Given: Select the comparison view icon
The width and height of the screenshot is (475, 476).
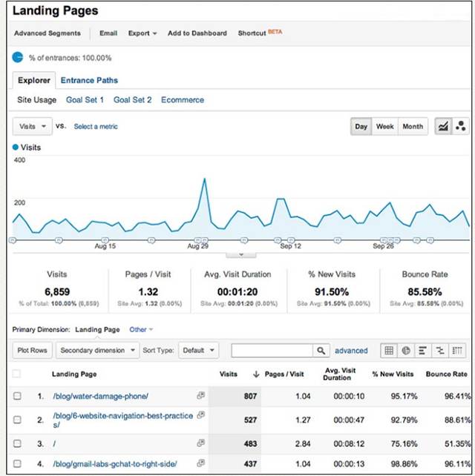Looking at the screenshot, I should (x=441, y=351).
